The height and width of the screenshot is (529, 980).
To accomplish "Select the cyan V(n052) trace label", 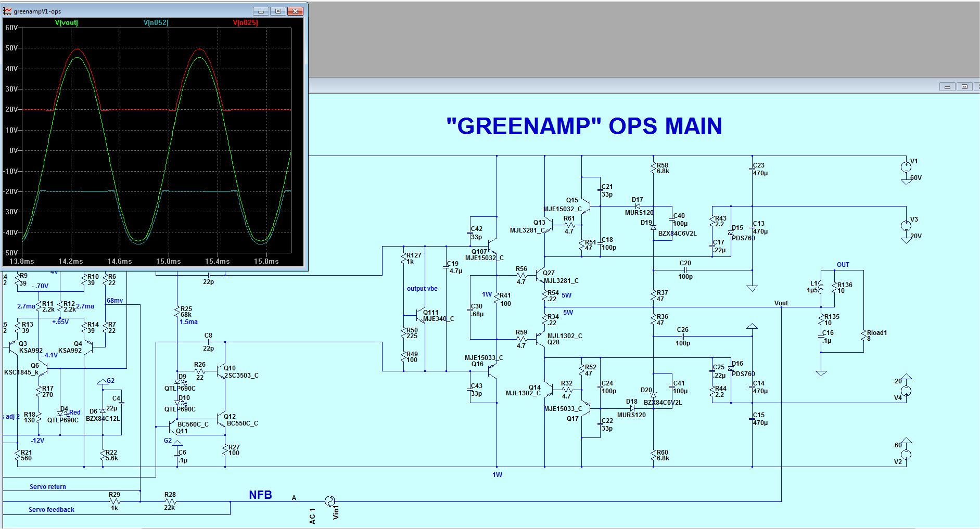I will point(156,23).
